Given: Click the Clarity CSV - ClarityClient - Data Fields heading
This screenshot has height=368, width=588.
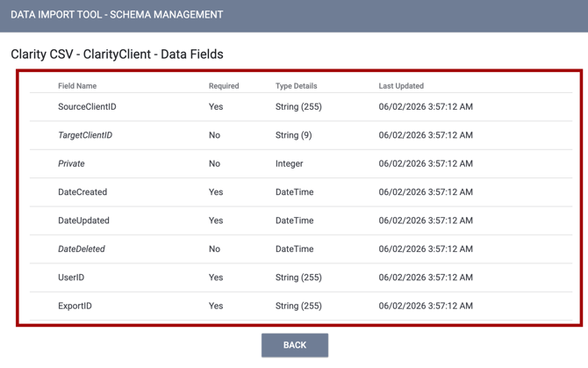Looking at the screenshot, I should tap(117, 54).
